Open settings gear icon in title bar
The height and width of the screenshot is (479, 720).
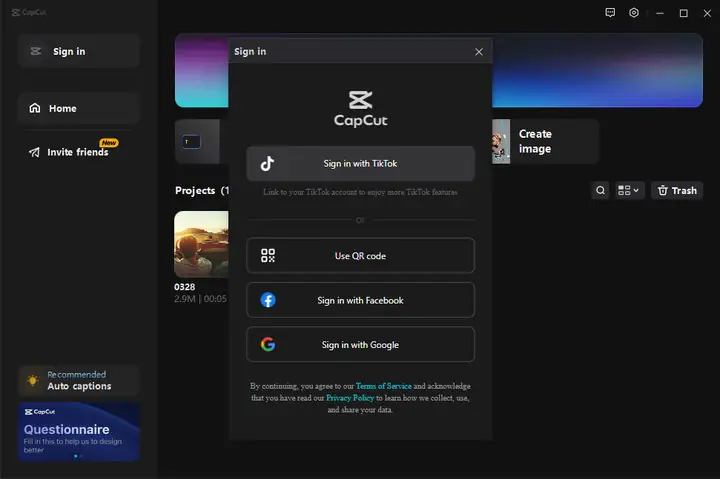pyautogui.click(x=634, y=13)
